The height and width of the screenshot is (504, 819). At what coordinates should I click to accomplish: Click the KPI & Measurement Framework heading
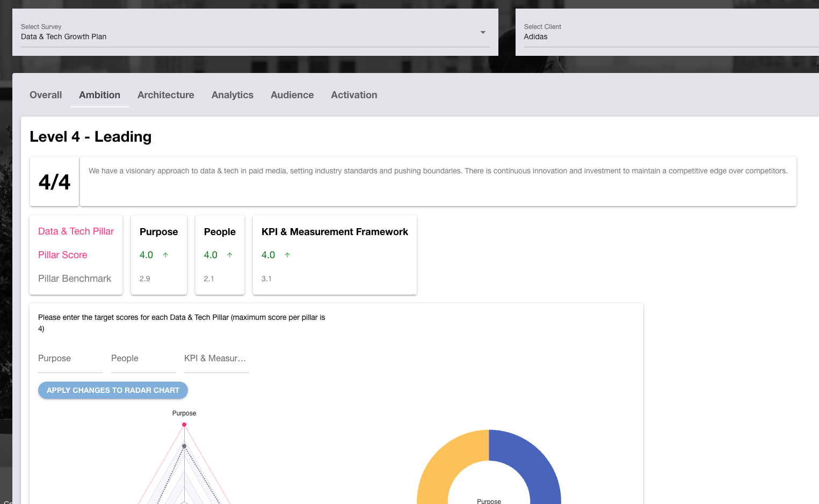click(x=335, y=232)
